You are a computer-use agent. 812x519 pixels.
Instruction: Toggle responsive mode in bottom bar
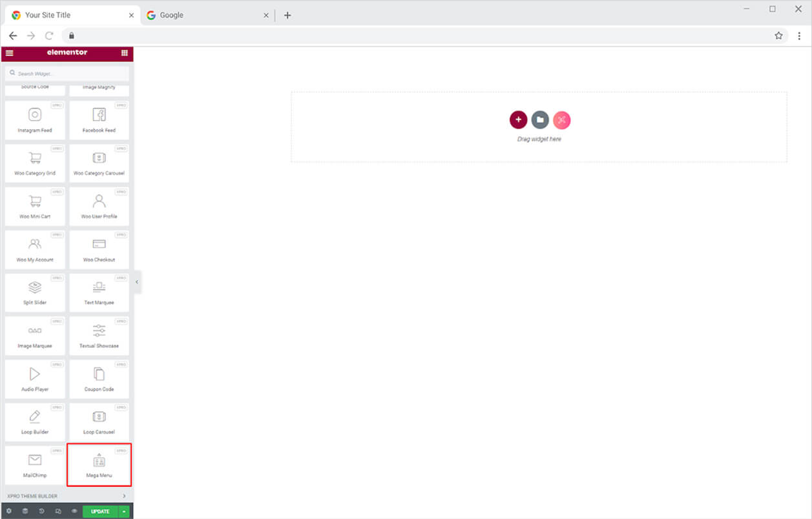tap(58, 511)
